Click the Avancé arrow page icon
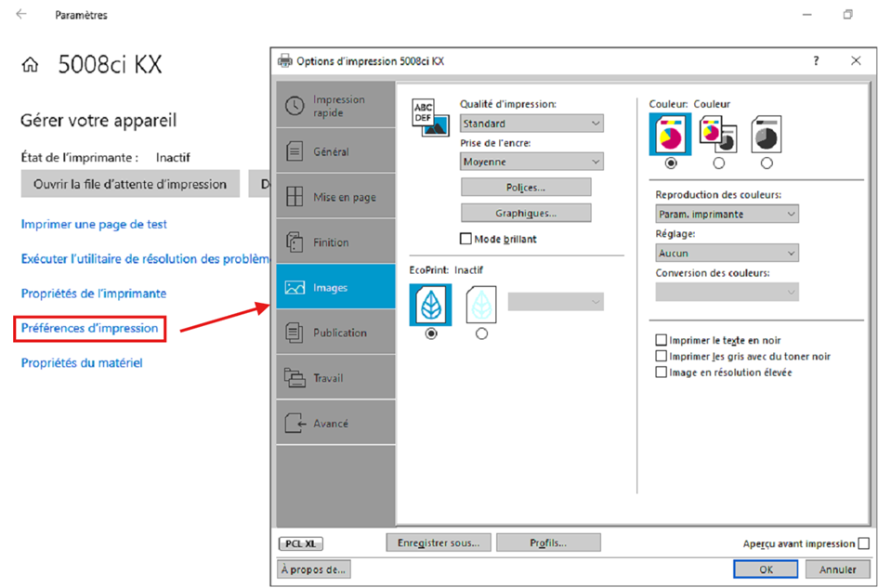The height and width of the screenshot is (588, 878). click(x=295, y=423)
